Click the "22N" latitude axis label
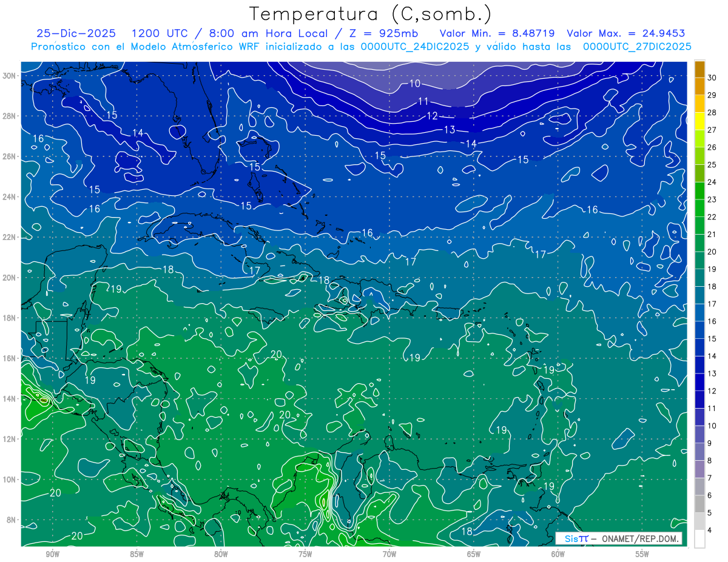This screenshot has height=562, width=728. [x=10, y=237]
